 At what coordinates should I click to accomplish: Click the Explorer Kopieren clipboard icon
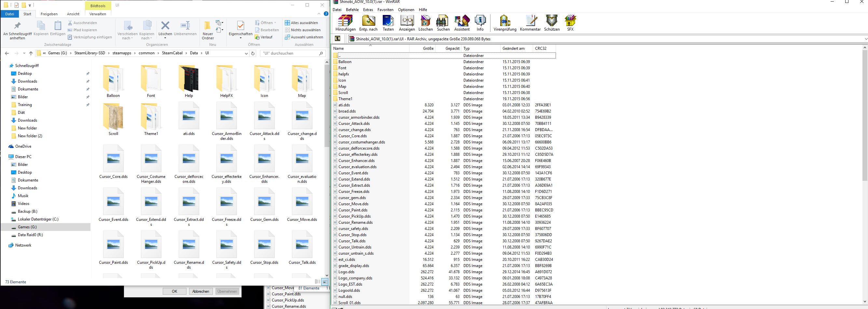(x=41, y=28)
